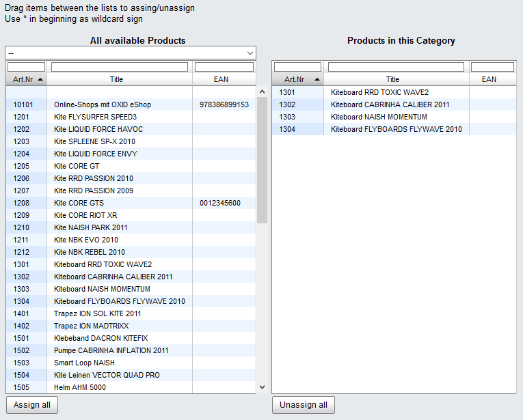Select Smart Loop NAISH row

pyautogui.click(x=131, y=363)
